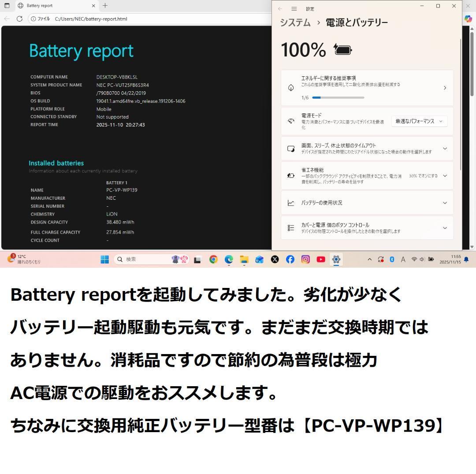Expand the 画面、スリープ timeout section
476x474 pixels.
point(445,149)
